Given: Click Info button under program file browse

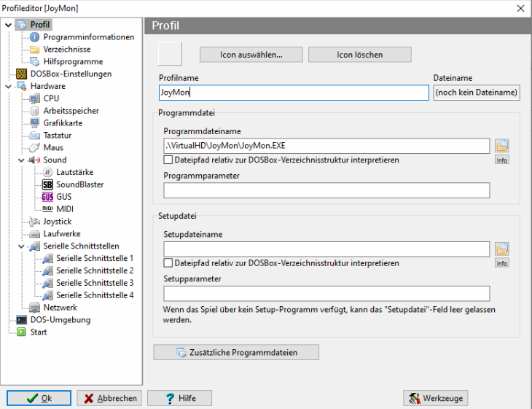Looking at the screenshot, I should coord(501,160).
